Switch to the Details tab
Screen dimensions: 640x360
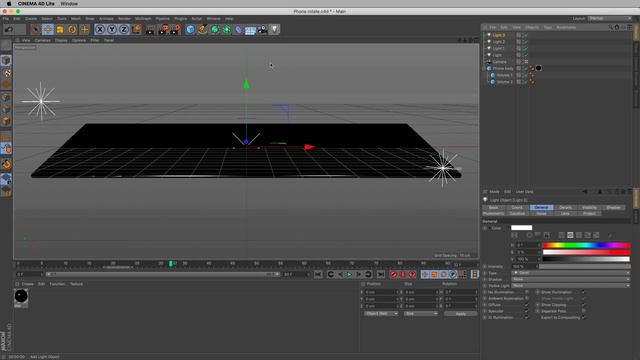tap(565, 208)
